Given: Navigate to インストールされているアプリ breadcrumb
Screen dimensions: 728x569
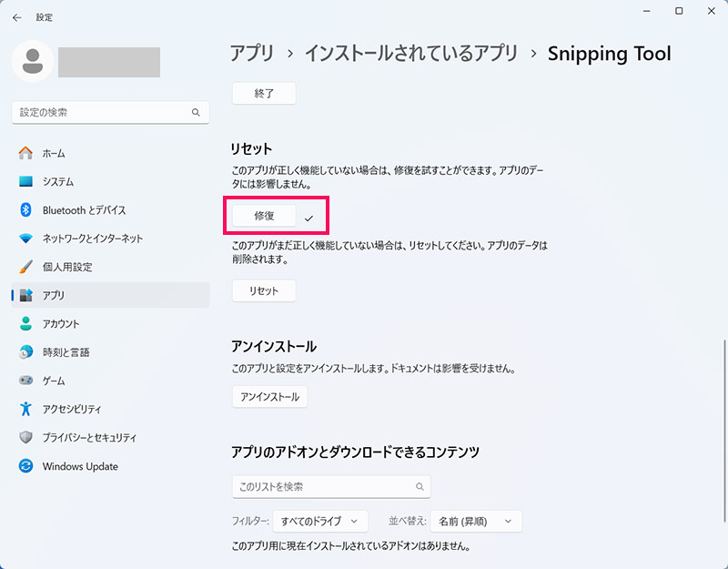Looking at the screenshot, I should [x=411, y=54].
